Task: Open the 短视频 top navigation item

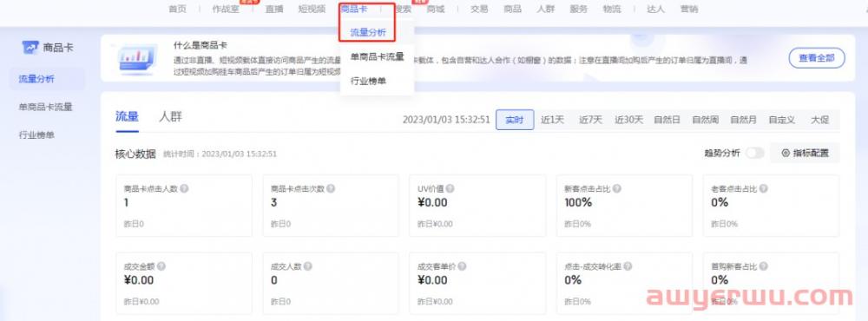Action: pos(312,9)
